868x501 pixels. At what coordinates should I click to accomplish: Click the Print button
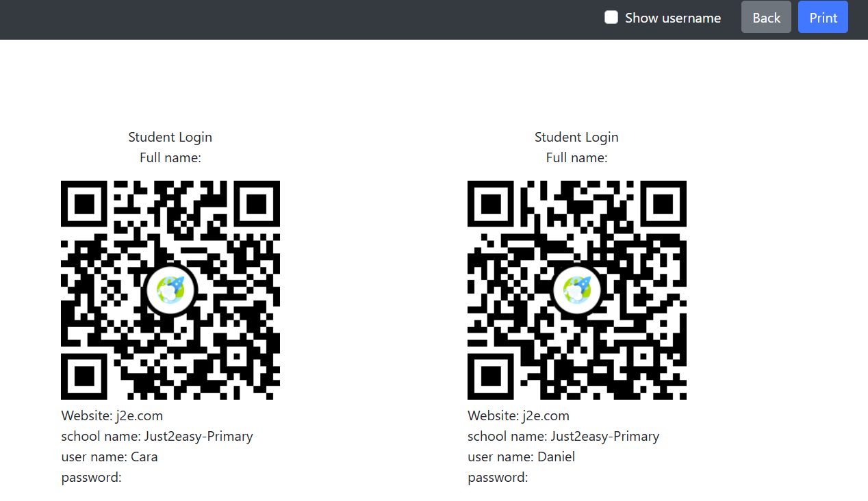click(x=823, y=17)
